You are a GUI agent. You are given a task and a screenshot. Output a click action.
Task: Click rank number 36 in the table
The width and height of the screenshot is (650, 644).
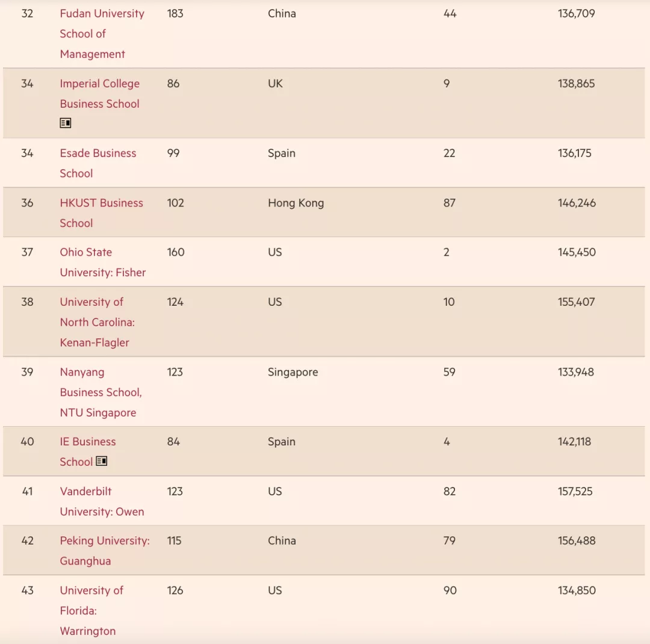pos(27,203)
